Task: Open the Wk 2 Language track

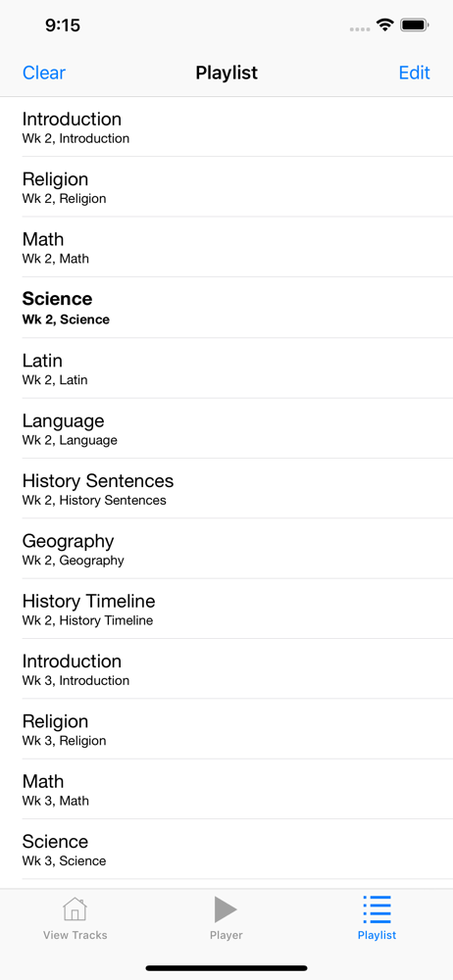Action: click(226, 428)
